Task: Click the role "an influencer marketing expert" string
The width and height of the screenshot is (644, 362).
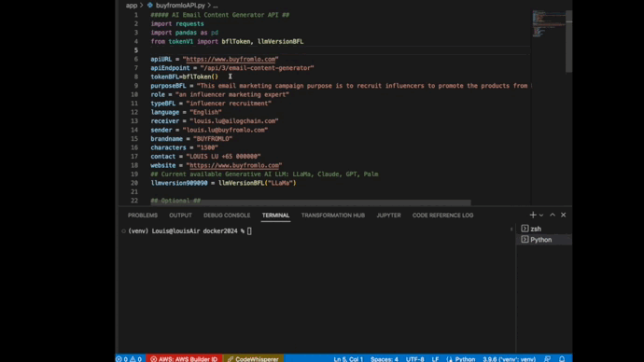Action: [x=232, y=94]
